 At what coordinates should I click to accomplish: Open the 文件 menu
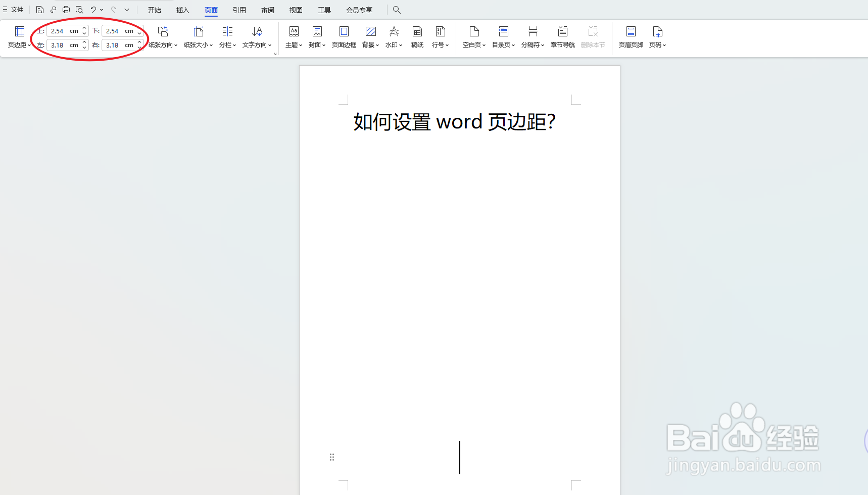click(13, 10)
